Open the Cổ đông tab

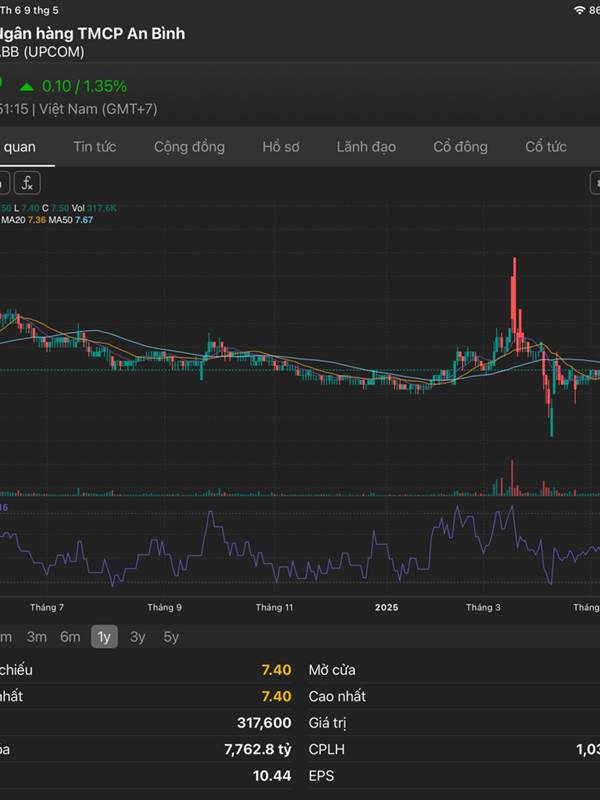[460, 147]
